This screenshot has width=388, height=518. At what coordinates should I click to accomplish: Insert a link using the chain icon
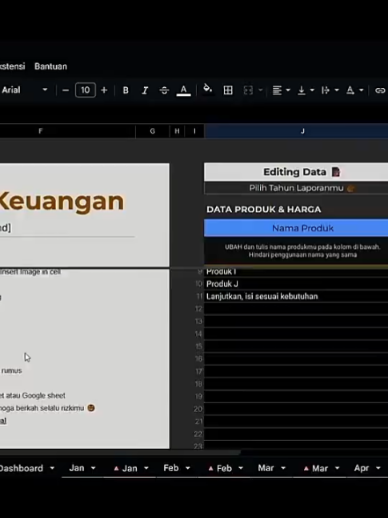[x=380, y=90]
